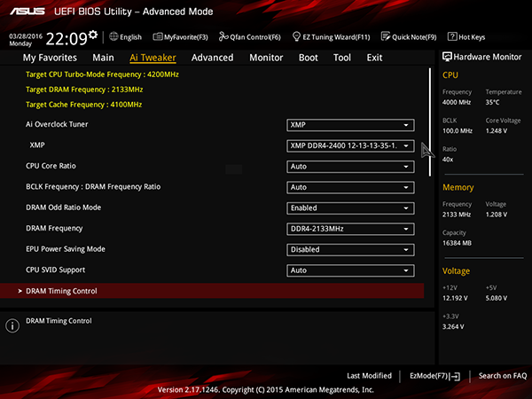Click Ai Overclock Tuner label
The width and height of the screenshot is (532, 399).
[57, 124]
